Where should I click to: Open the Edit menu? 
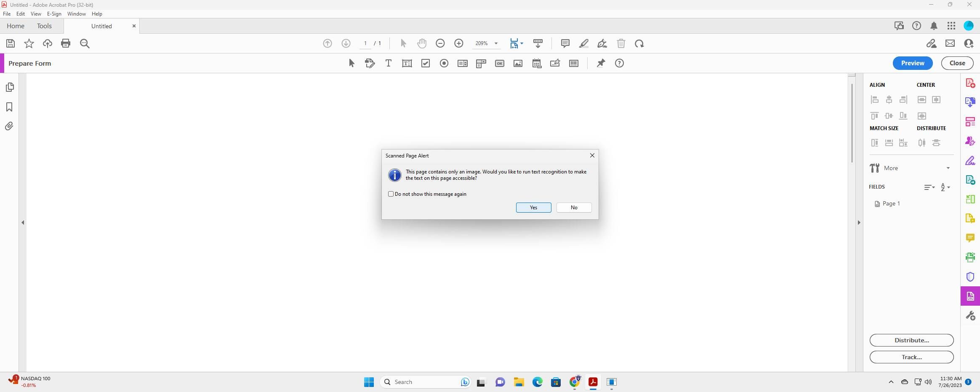[x=21, y=14]
